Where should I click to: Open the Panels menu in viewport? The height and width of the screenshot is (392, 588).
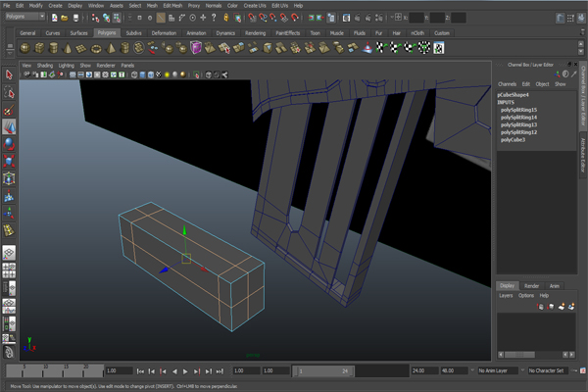point(127,66)
